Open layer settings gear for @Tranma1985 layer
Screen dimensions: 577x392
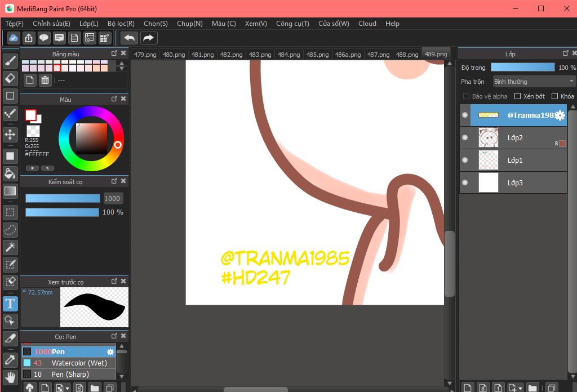(560, 115)
